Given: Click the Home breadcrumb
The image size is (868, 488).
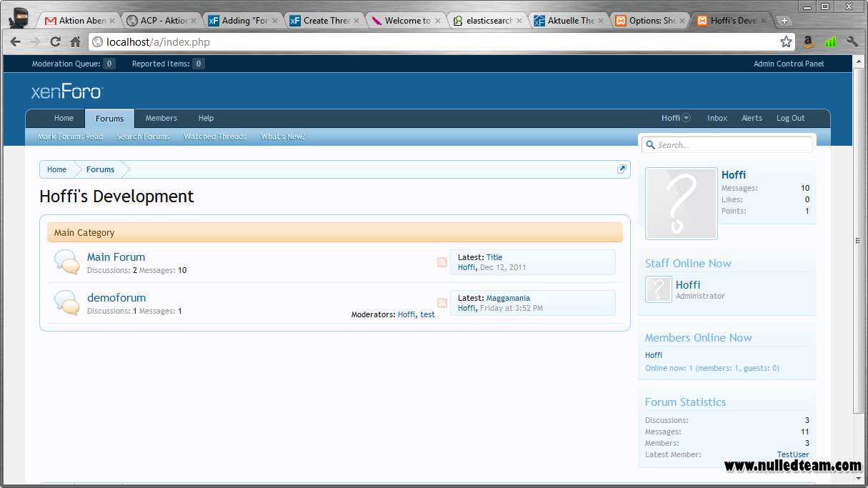Looking at the screenshot, I should click(57, 169).
